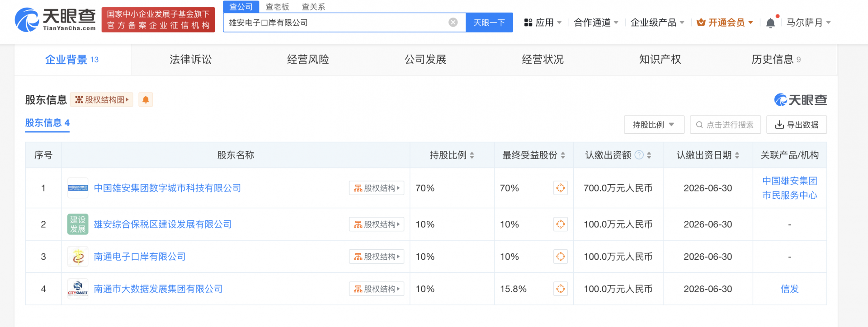Viewport: 868px width, 327px height.
Task: Open the 持股比例 filter dropdown
Action: (654, 125)
